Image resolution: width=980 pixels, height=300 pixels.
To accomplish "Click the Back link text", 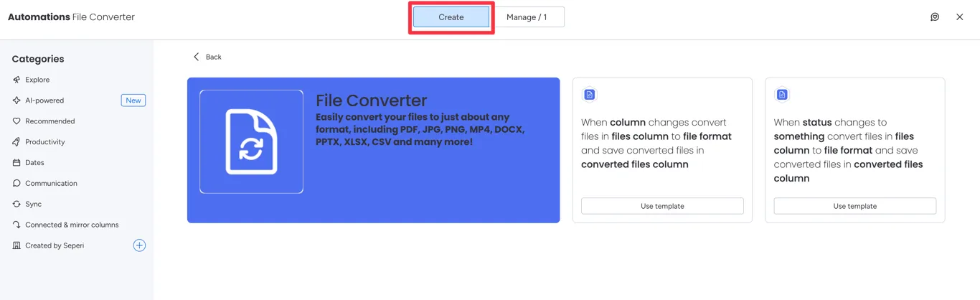I will click(x=214, y=57).
